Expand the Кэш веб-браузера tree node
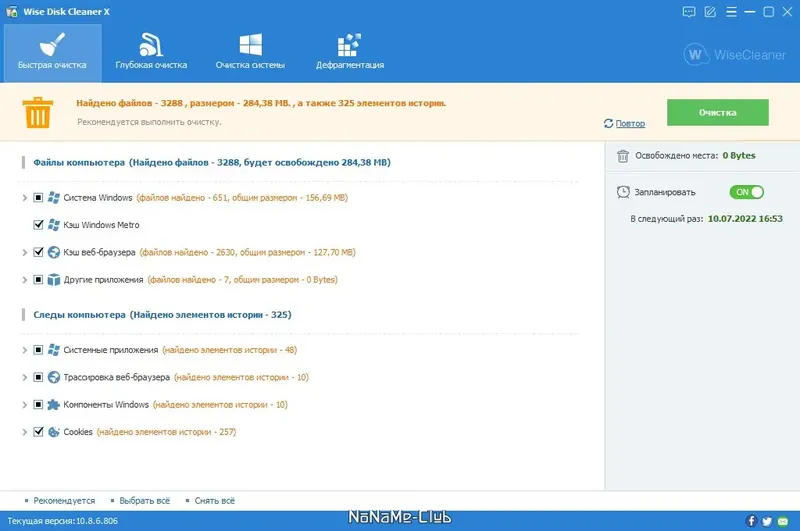The height and width of the screenshot is (531, 800). pos(24,252)
